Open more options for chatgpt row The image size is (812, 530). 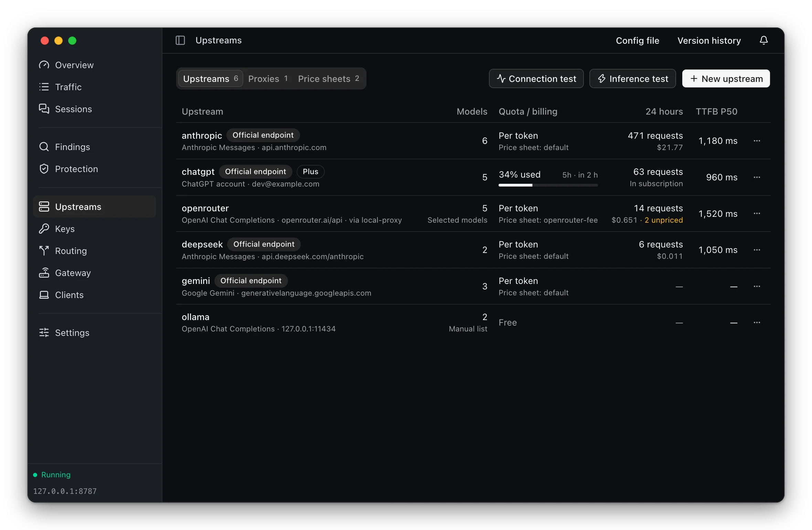[x=757, y=177]
